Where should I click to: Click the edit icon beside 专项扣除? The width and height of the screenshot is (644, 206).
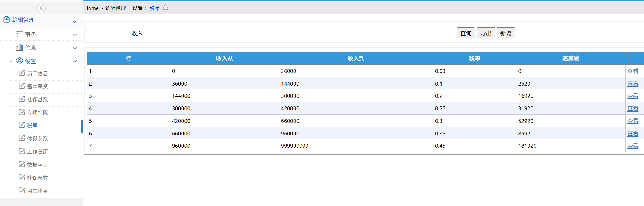tap(22, 112)
